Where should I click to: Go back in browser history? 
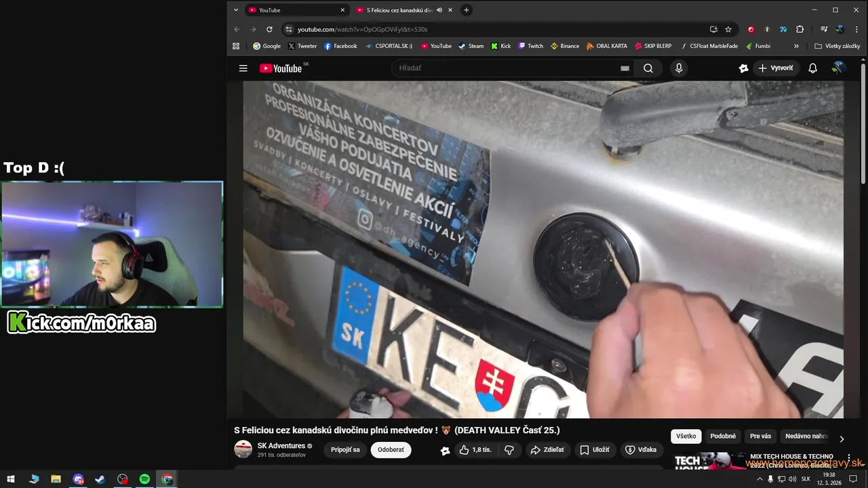[237, 29]
